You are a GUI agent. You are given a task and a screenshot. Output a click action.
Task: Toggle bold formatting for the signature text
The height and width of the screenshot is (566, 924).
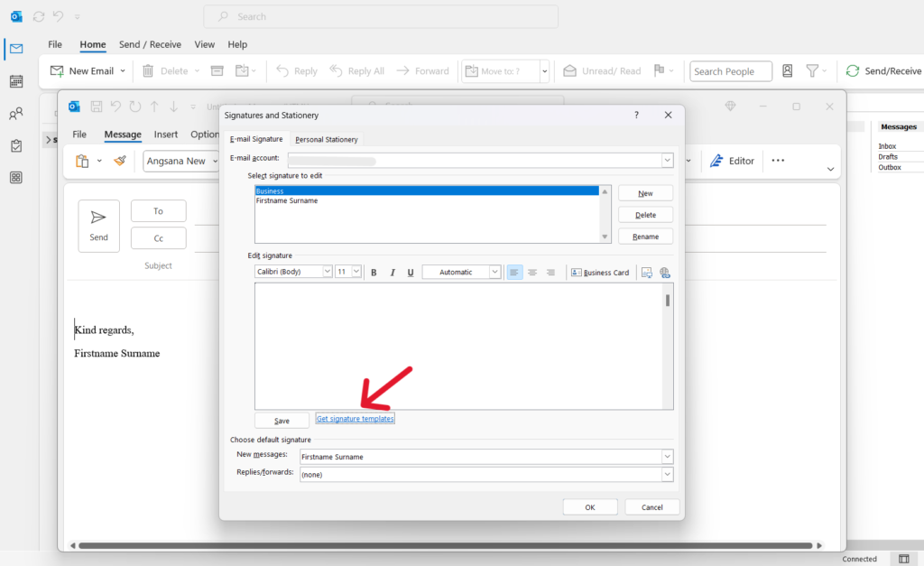[x=374, y=272]
